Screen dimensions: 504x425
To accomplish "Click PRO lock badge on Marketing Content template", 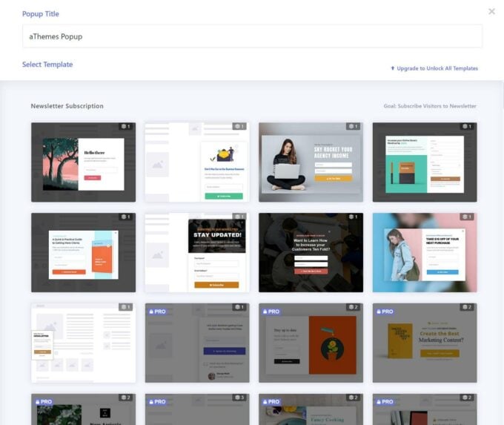I will [385, 312].
